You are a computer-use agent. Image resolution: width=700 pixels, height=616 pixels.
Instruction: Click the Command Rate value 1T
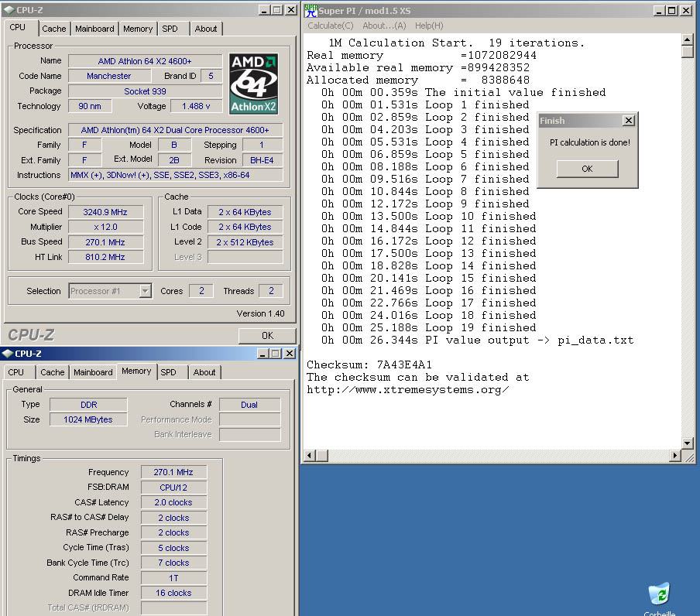click(x=173, y=577)
